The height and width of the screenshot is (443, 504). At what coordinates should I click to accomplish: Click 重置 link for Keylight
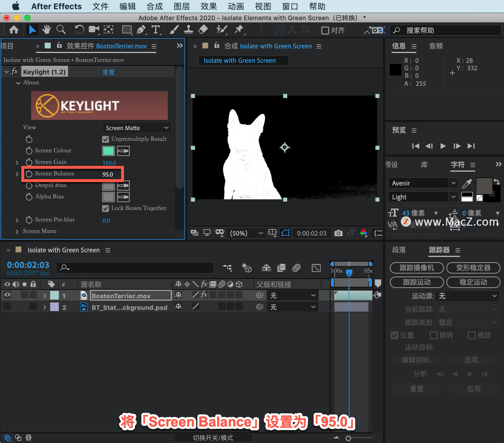pos(108,72)
